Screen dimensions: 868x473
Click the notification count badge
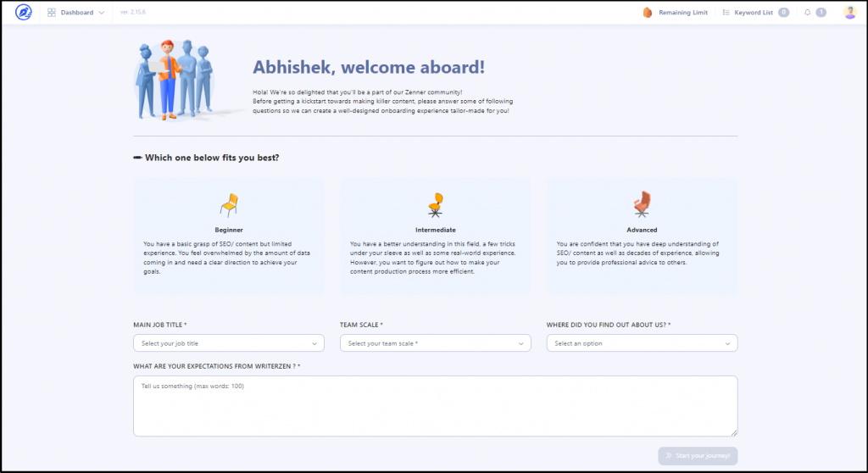point(821,12)
